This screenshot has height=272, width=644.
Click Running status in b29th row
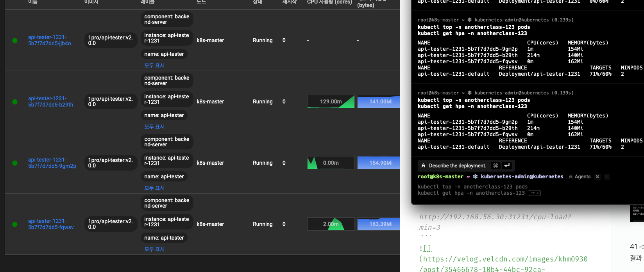pyautogui.click(x=263, y=101)
